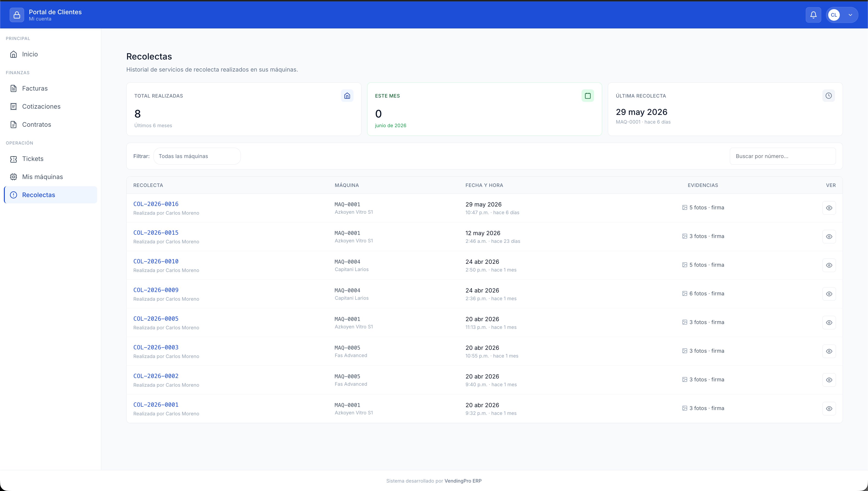Click the CL avatar in header
Viewport: 868px width, 491px height.
pos(834,15)
